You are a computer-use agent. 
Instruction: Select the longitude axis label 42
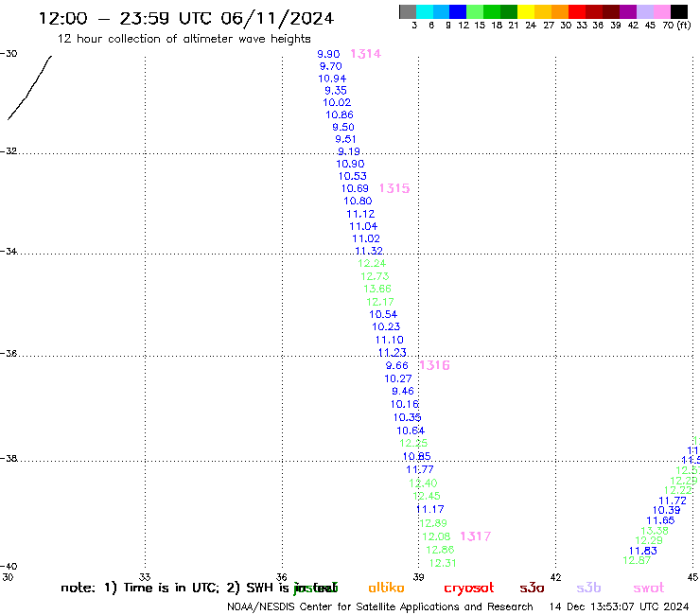(x=555, y=577)
